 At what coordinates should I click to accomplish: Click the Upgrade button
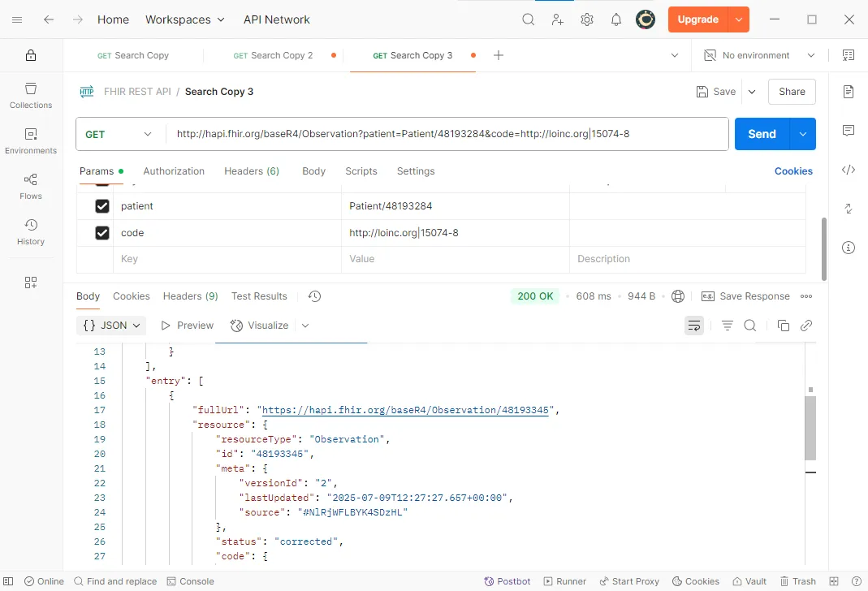(x=698, y=19)
